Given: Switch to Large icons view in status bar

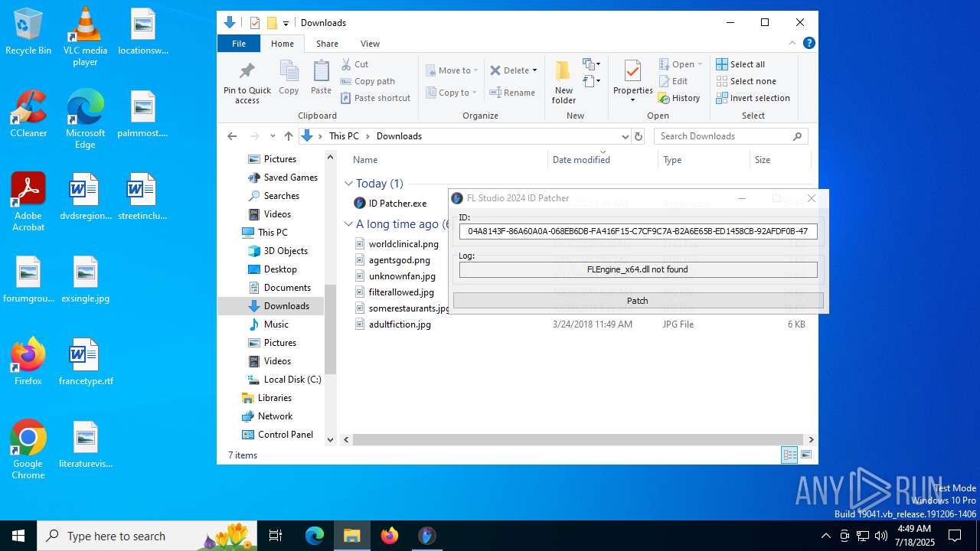Looking at the screenshot, I should pos(806,455).
